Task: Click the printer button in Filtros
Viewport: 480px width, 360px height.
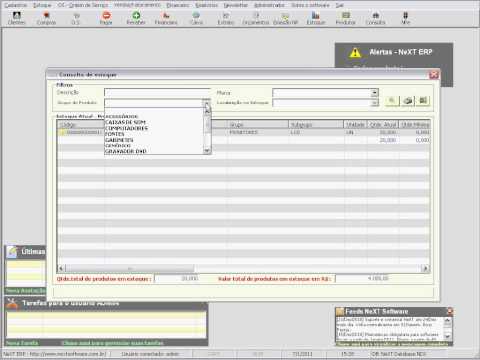Action: [x=407, y=100]
